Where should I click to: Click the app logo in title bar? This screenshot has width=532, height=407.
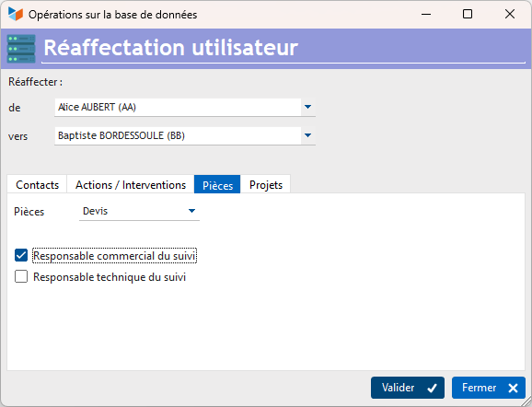pos(16,14)
